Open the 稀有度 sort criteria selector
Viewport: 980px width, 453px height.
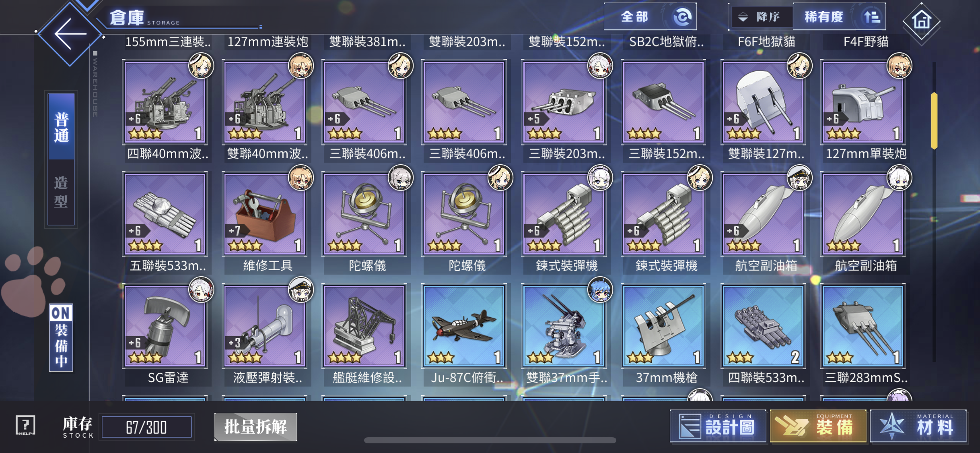coord(839,17)
